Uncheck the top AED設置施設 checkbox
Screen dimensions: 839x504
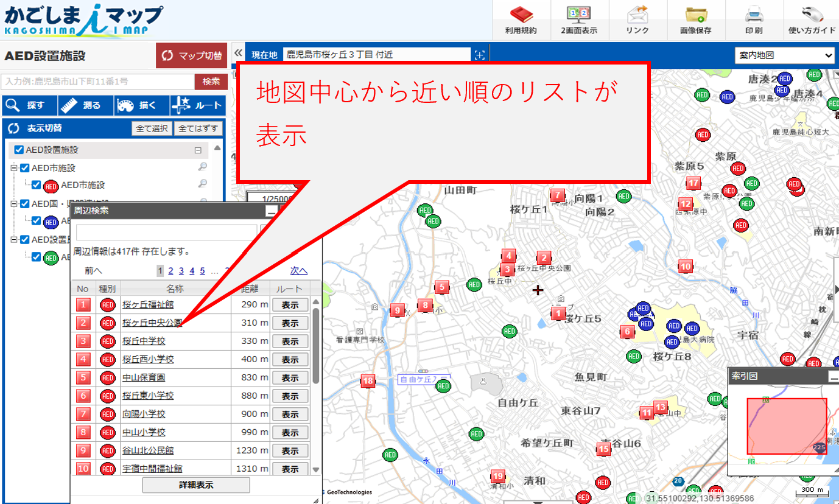(x=19, y=150)
